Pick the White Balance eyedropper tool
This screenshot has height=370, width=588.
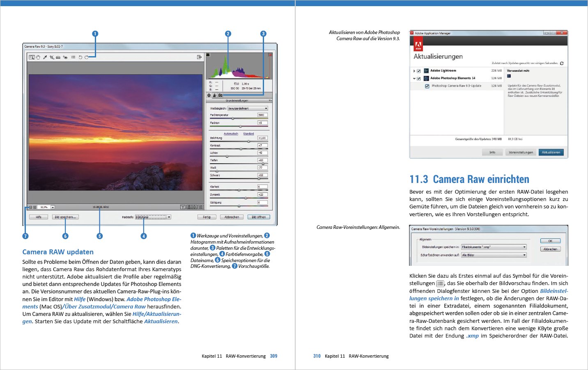point(45,57)
